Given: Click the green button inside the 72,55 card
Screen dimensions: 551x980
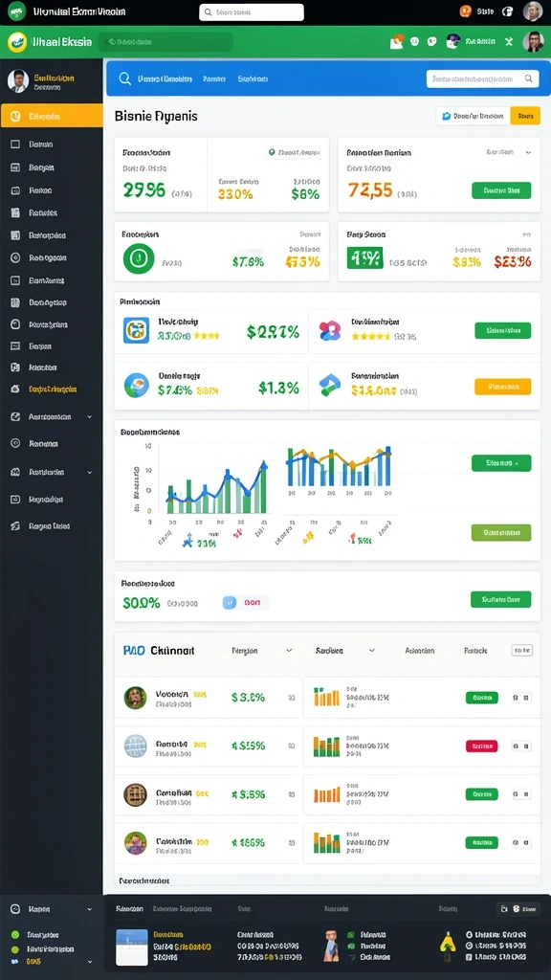Looking at the screenshot, I should 501,190.
